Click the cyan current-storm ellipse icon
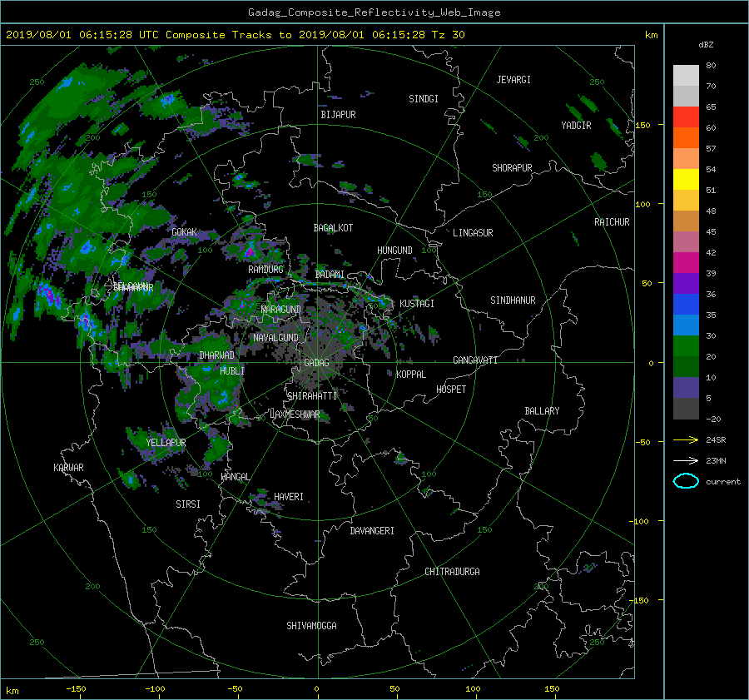 686,481
